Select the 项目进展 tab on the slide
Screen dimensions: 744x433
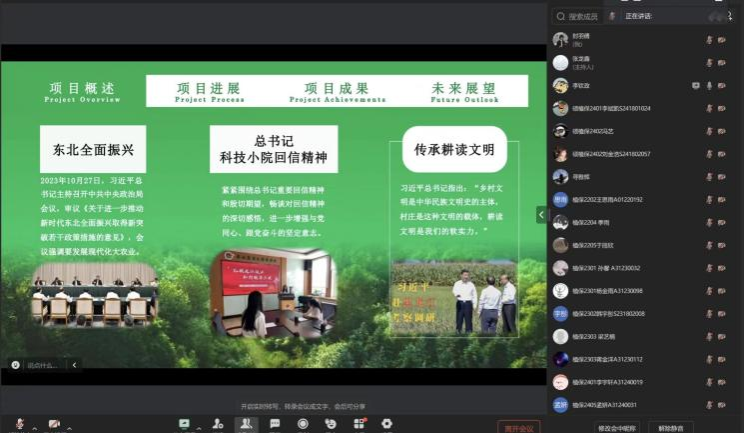209,91
